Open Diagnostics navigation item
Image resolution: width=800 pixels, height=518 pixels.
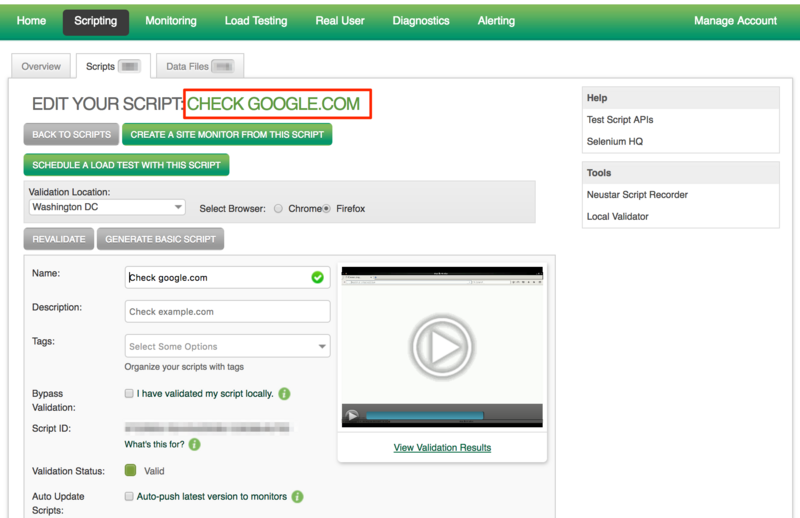click(x=421, y=21)
